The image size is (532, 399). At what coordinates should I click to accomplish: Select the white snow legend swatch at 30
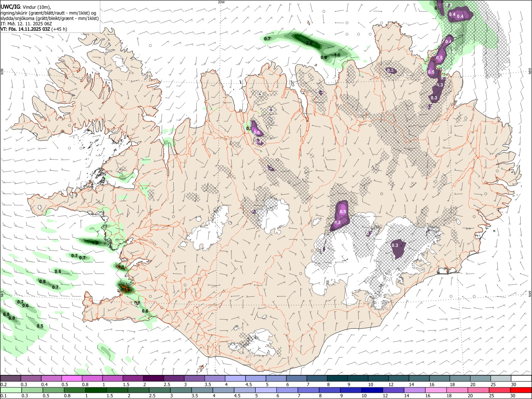pos(521,379)
